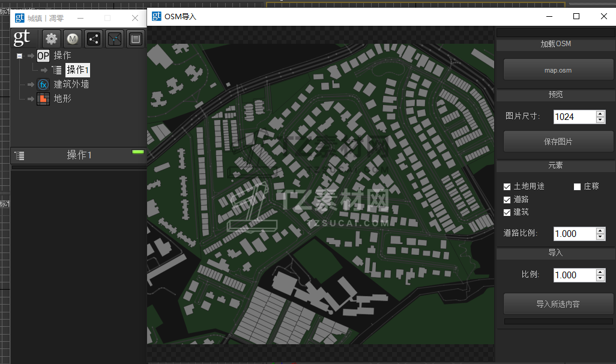The width and height of the screenshot is (616, 364).
Task: Click the orange terrain icon beside 地形
Action: 43,99
